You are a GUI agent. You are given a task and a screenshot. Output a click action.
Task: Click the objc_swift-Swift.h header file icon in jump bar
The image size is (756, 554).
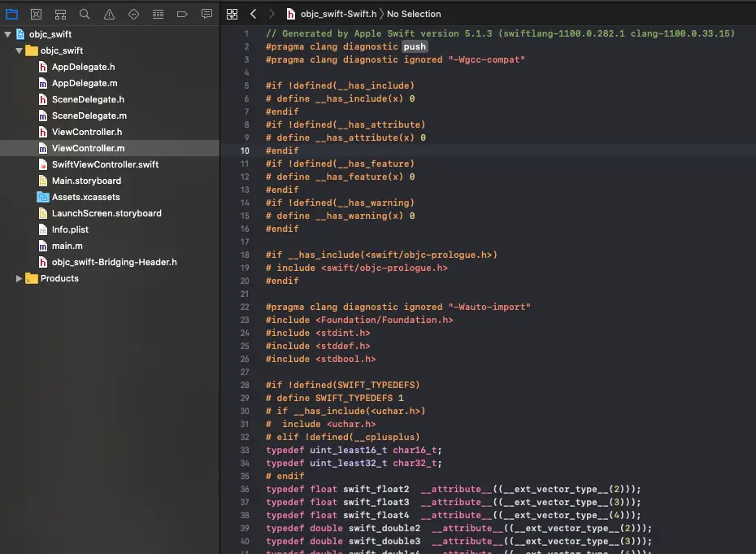pos(291,14)
